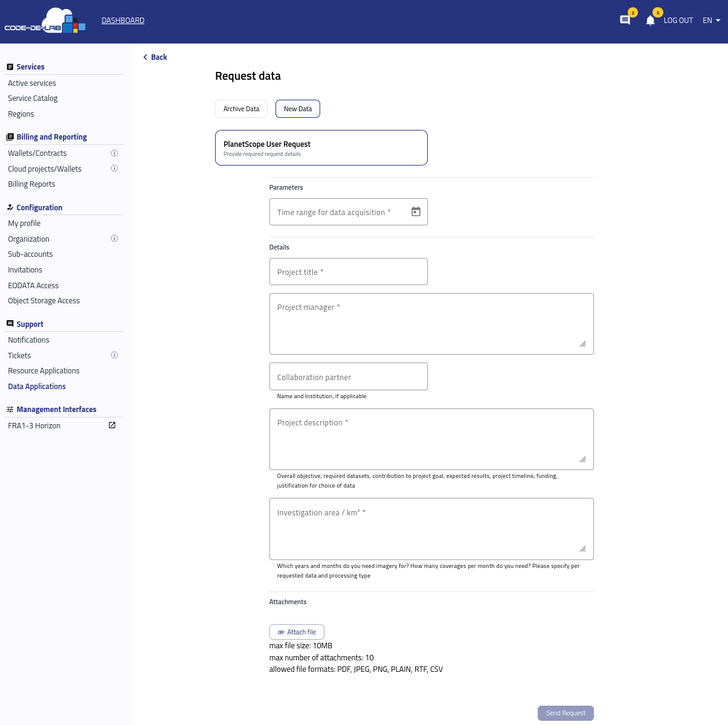Viewport: 728px width, 725px height.
Task: Open Notifications in Support section
Action: (x=28, y=340)
